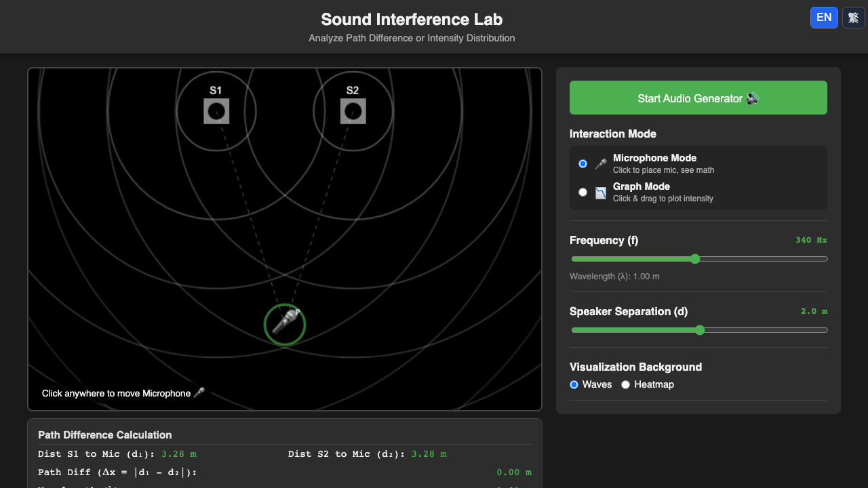
Task: Click the Analyze Path Difference subtitle
Action: (x=412, y=38)
